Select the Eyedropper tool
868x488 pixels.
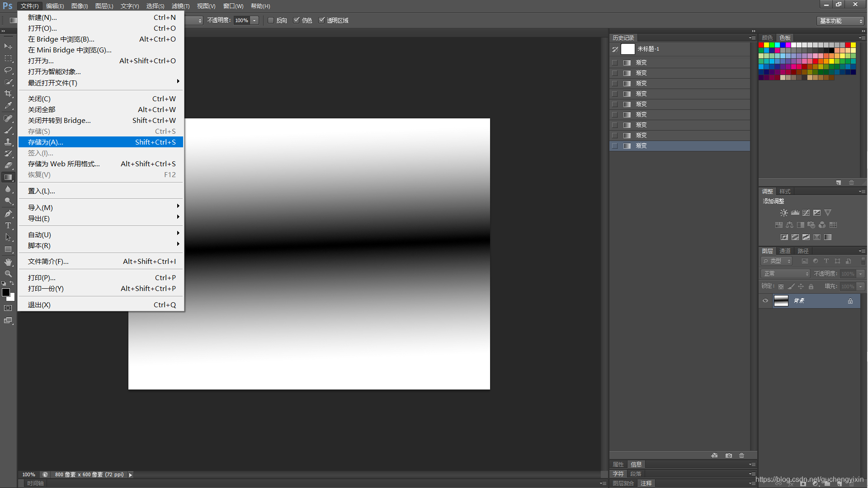8,105
